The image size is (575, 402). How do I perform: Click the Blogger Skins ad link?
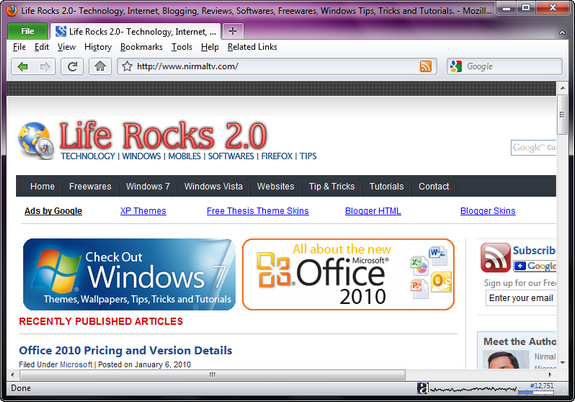coord(488,211)
